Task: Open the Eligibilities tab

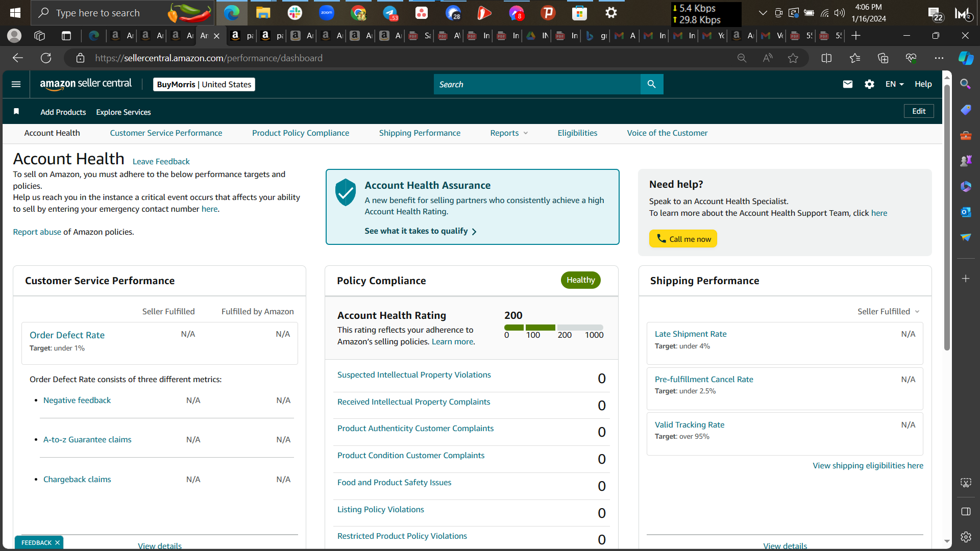Action: (577, 133)
